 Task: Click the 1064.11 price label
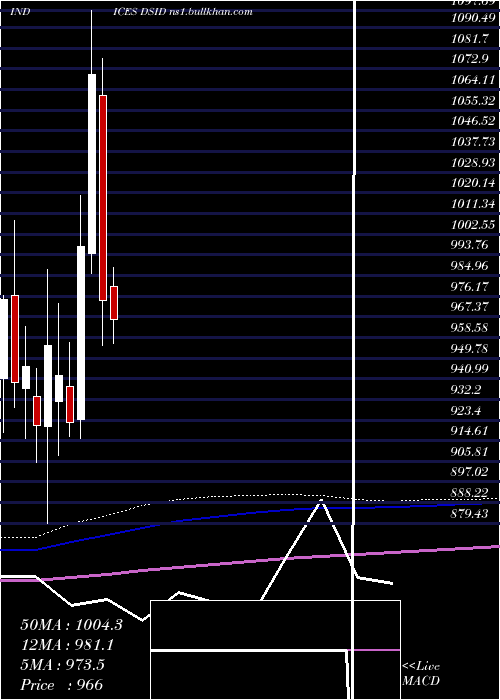pyautogui.click(x=473, y=80)
